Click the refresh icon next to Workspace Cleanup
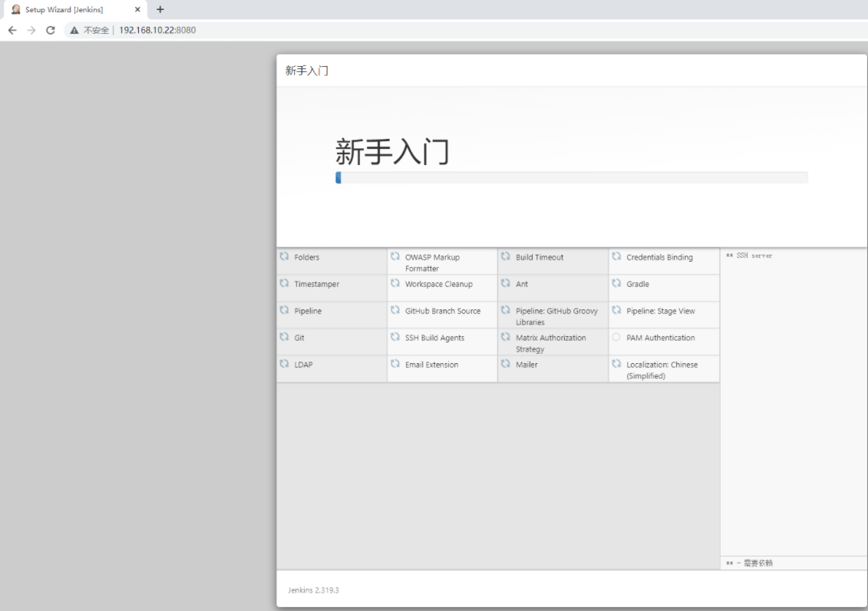This screenshot has height=611, width=868. [x=395, y=282]
